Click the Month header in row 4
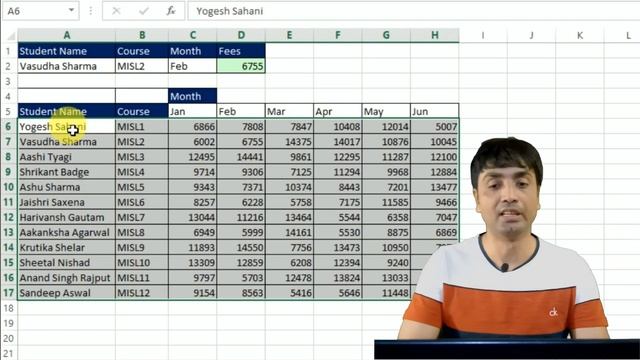Viewport: 640px width, 360px height. [193, 96]
